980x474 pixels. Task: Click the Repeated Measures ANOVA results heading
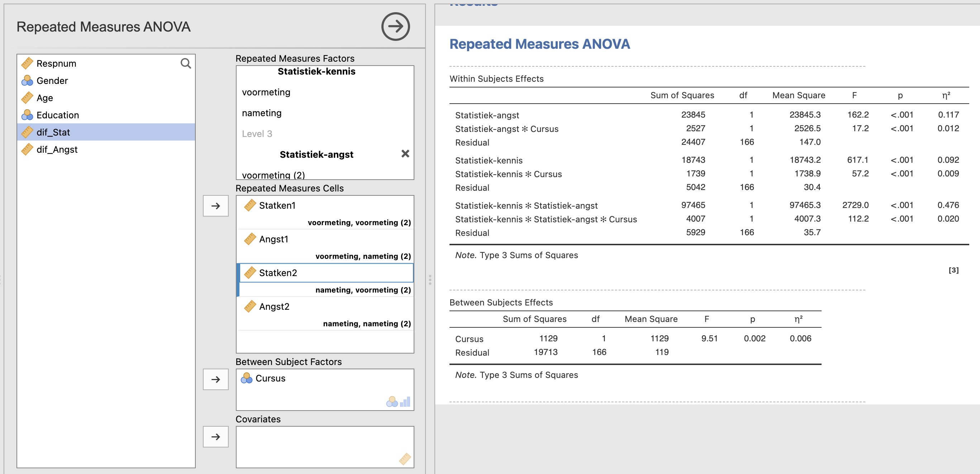[539, 44]
